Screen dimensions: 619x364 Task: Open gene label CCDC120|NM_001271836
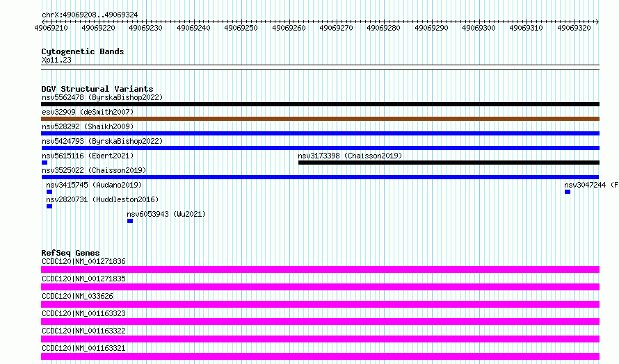[83, 261]
